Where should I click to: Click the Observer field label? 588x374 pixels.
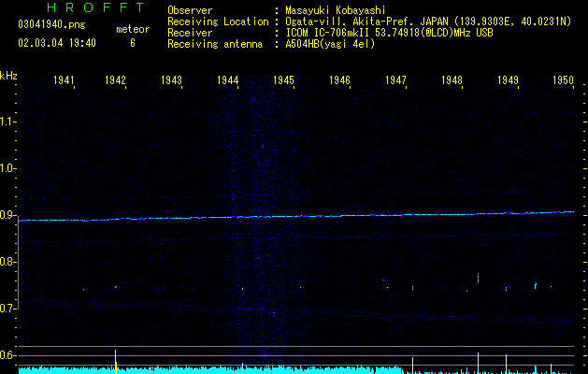(x=190, y=10)
